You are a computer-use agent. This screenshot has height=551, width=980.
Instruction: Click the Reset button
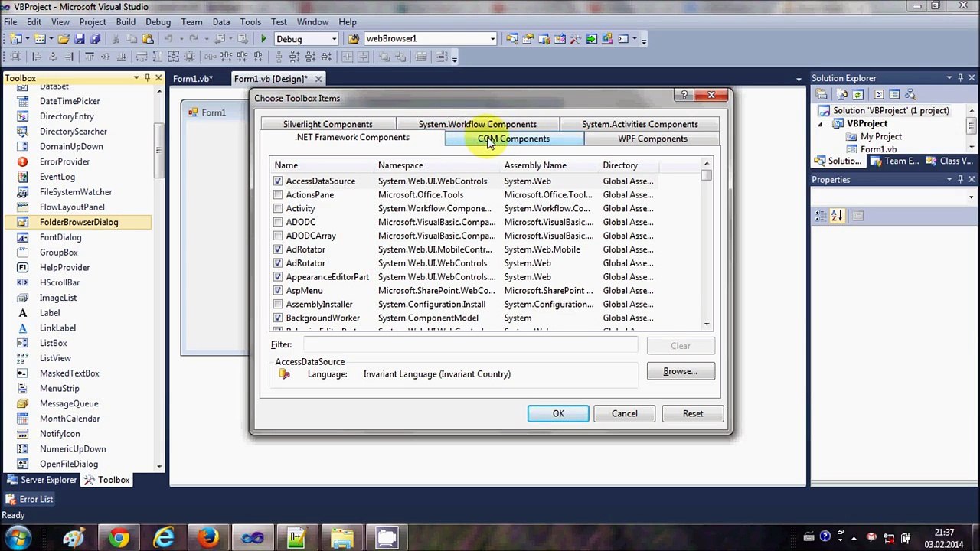click(x=693, y=414)
